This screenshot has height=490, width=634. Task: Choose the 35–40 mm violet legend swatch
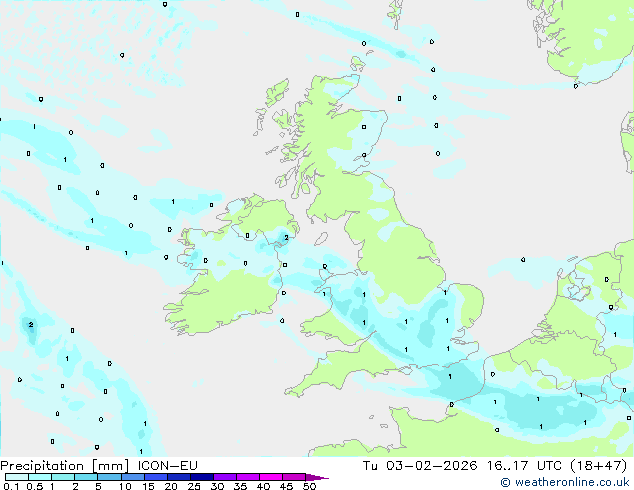pos(247,477)
